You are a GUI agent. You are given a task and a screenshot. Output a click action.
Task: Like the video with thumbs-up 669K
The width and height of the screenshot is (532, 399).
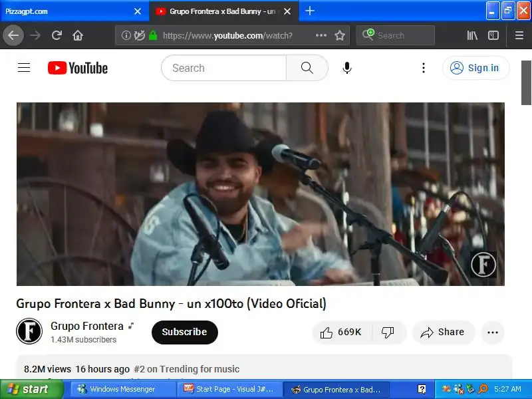point(342,332)
